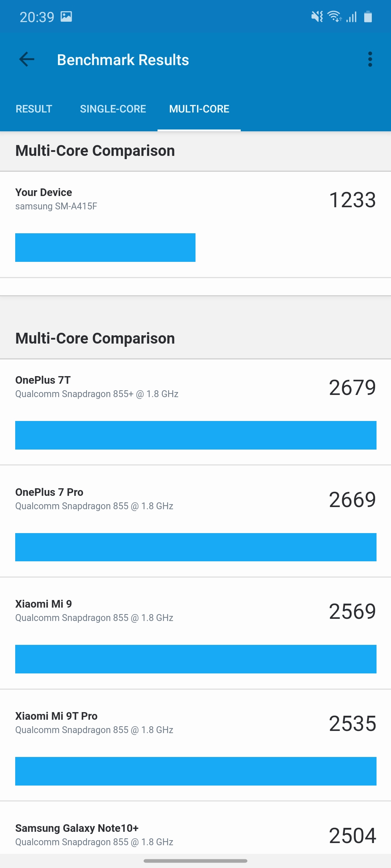Screen dimensions: 391x868
Task: Tap the bottom navigation gesture handle
Action: [195, 861]
